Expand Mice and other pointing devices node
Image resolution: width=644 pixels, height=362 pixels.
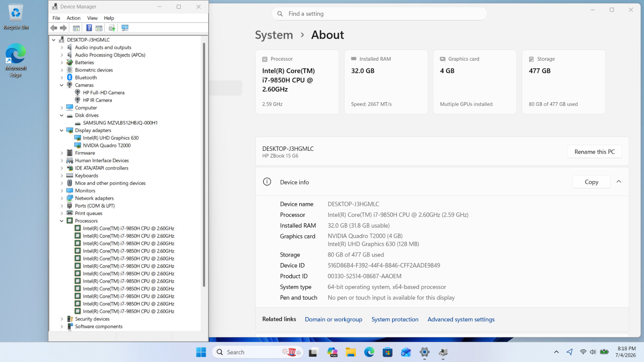tap(62, 183)
